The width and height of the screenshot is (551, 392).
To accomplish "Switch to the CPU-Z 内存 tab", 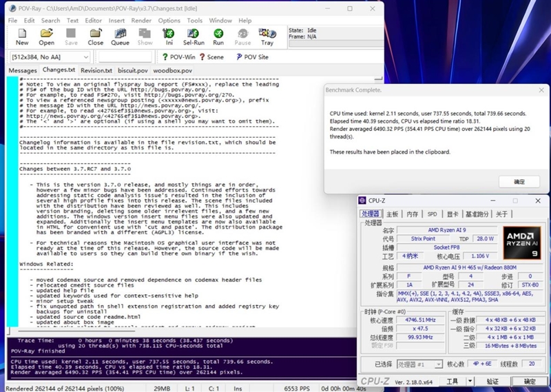I will tap(412, 214).
